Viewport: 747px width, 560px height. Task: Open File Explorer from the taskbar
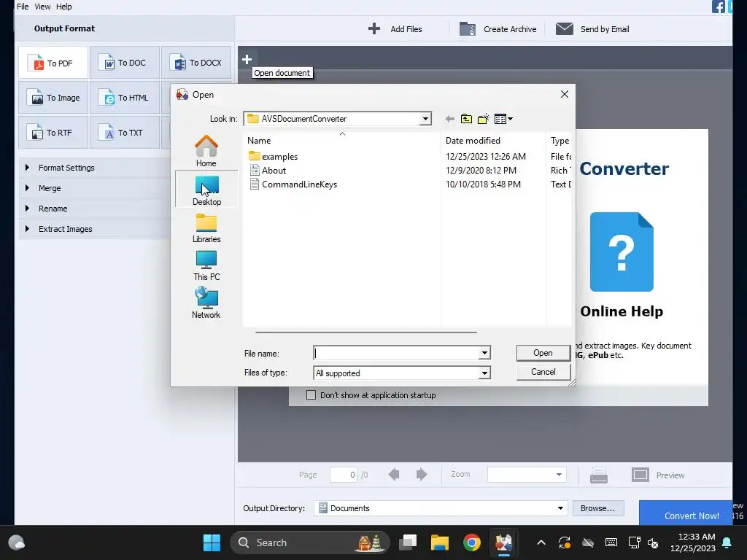440,542
